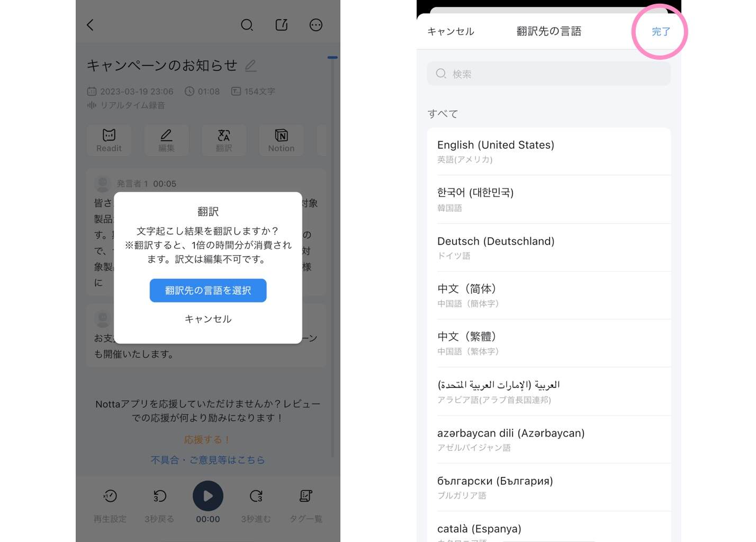Open the Readit tool
This screenshot has height=542, width=756.
109,140
